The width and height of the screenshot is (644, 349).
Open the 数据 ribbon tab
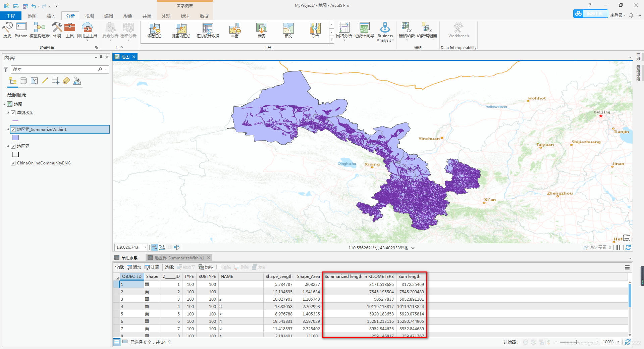pos(204,16)
